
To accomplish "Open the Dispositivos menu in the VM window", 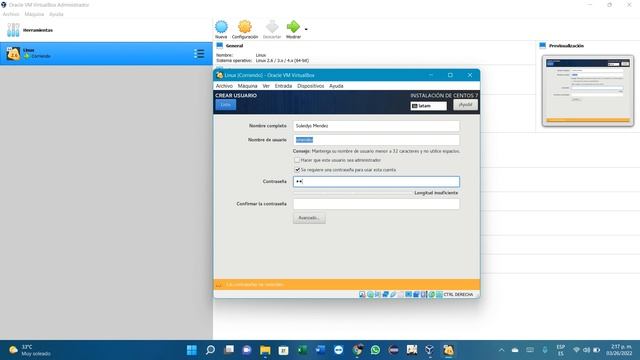I will coord(311,86).
